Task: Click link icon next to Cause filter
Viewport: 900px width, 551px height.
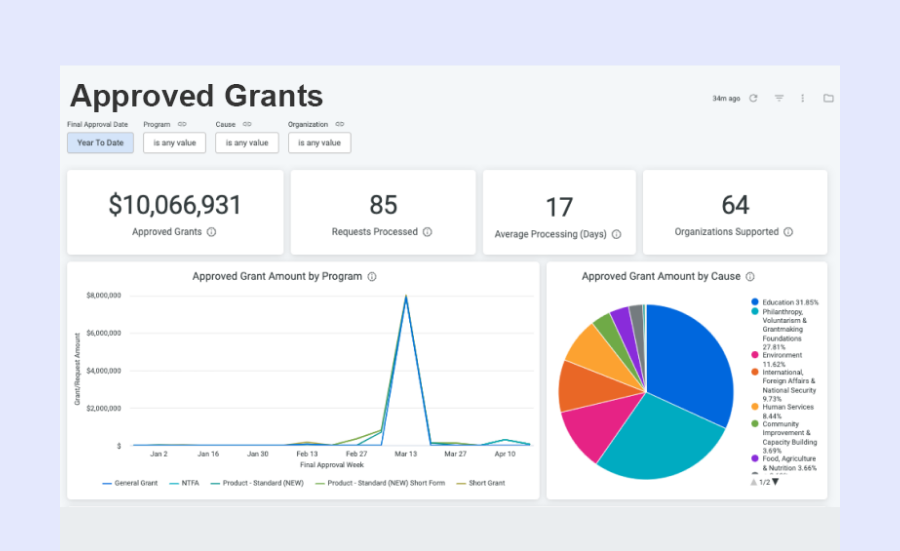Action: [247, 124]
